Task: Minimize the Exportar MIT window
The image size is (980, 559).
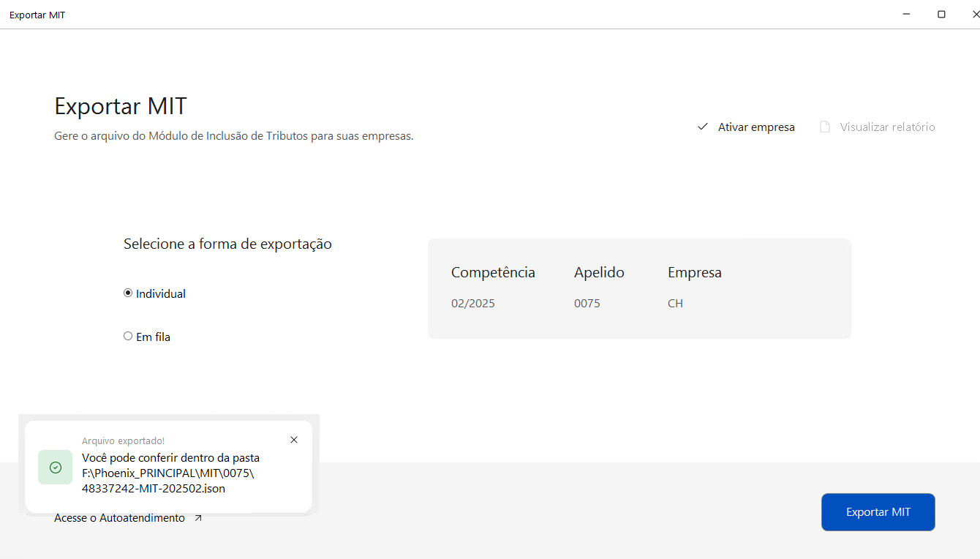Action: click(x=906, y=14)
